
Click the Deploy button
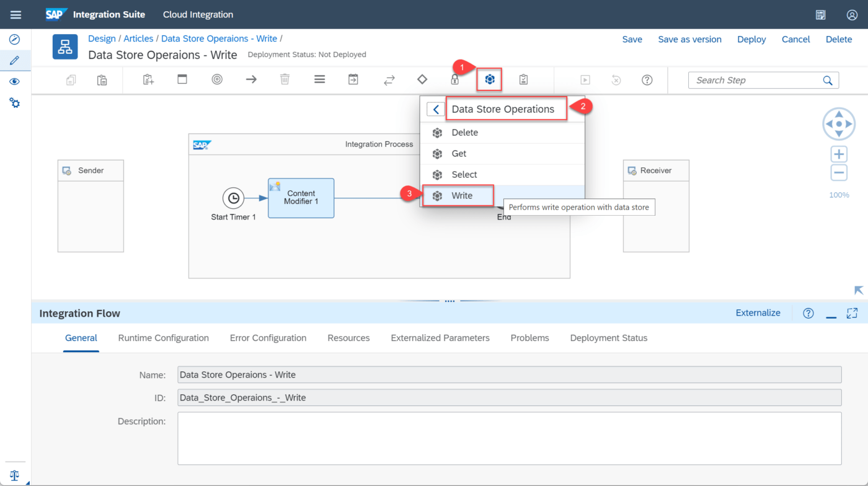(751, 39)
